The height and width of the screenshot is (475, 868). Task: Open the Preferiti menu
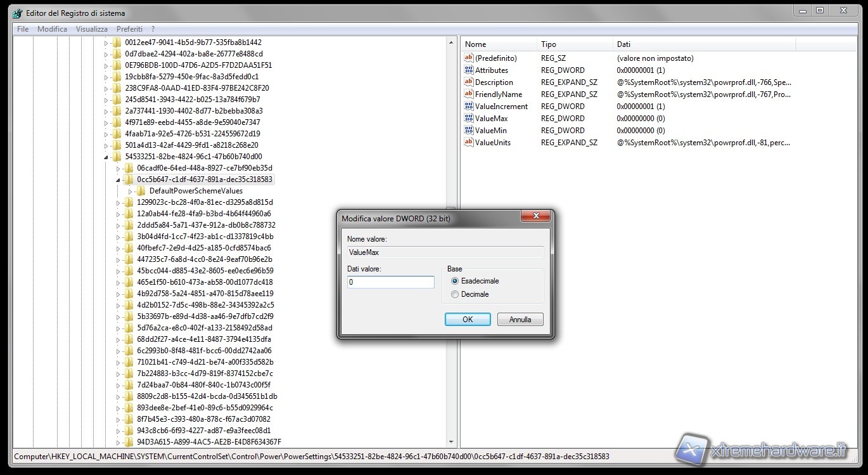129,29
